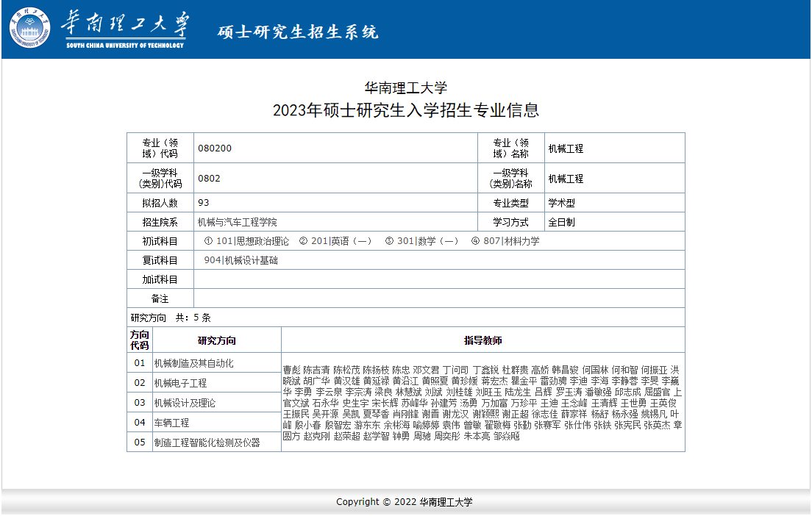The width and height of the screenshot is (812, 516).
Task: Select the 机械制造及其自动化 research direction
Action: click(193, 363)
